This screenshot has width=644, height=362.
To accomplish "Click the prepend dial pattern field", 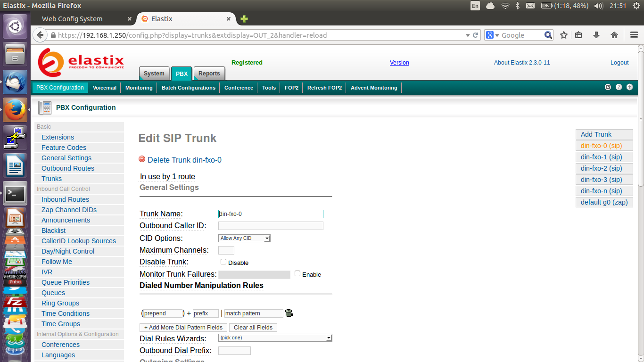I will (x=163, y=313).
